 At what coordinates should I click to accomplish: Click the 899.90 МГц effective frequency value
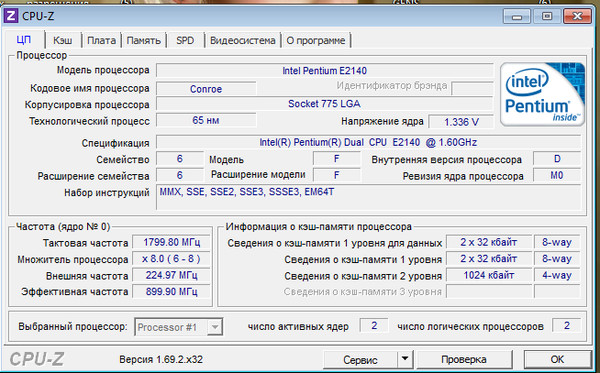(x=171, y=292)
